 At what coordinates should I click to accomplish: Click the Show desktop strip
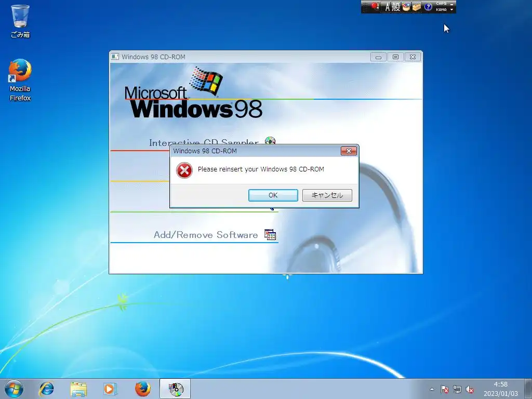(x=528, y=389)
